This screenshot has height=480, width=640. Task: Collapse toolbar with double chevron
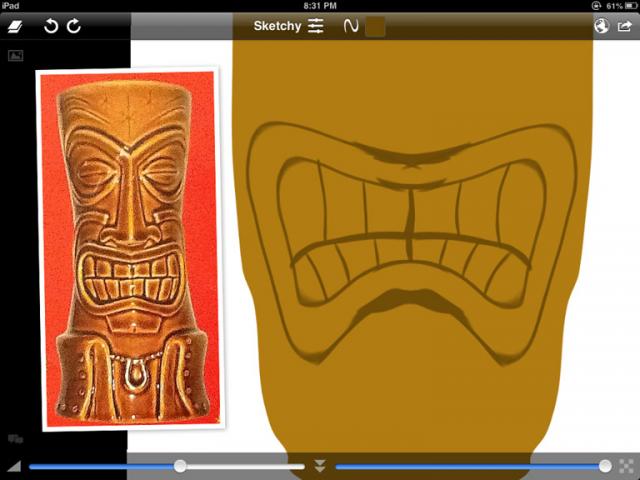click(320, 466)
